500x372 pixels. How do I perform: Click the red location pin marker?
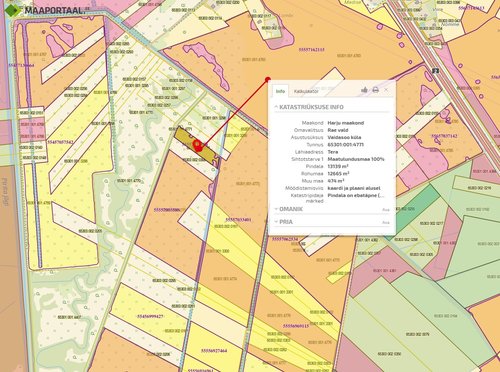coord(198,145)
